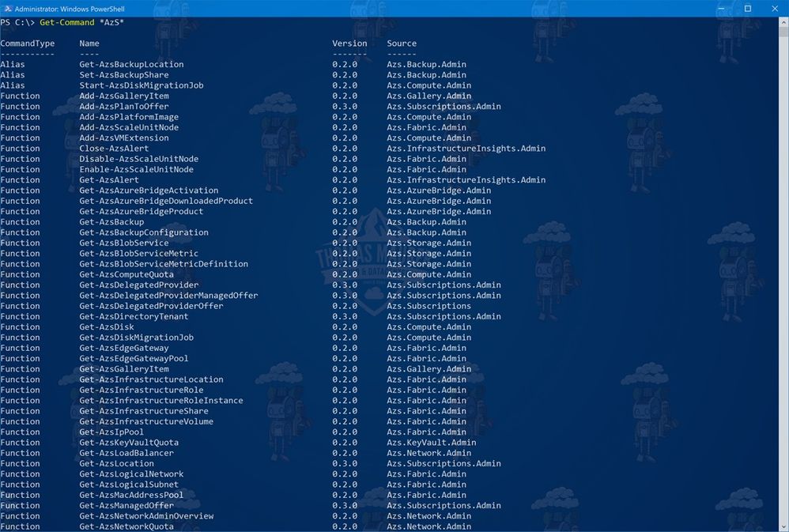Click Get-AzsLocation function name

(116, 464)
